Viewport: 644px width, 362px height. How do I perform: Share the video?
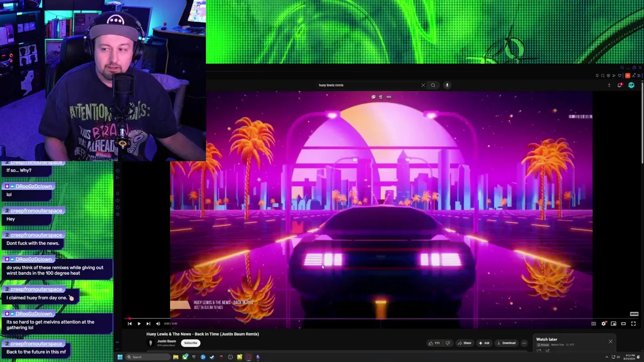coord(464,343)
